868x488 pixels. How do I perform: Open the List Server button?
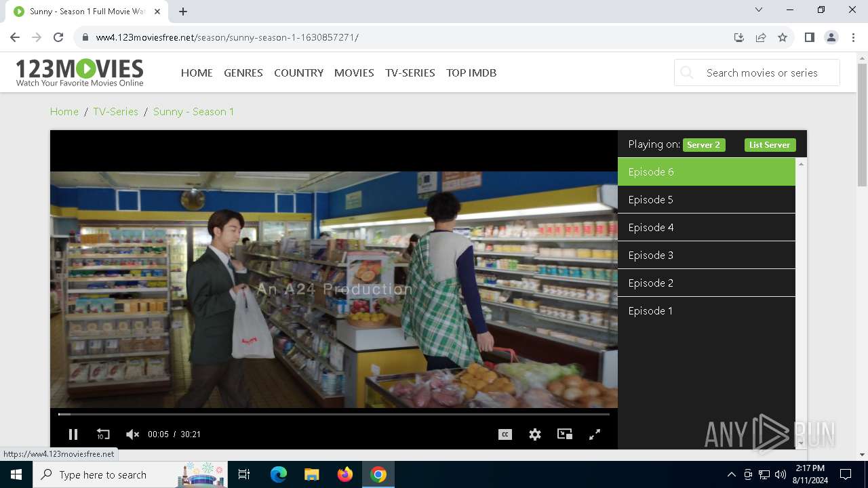coord(770,145)
